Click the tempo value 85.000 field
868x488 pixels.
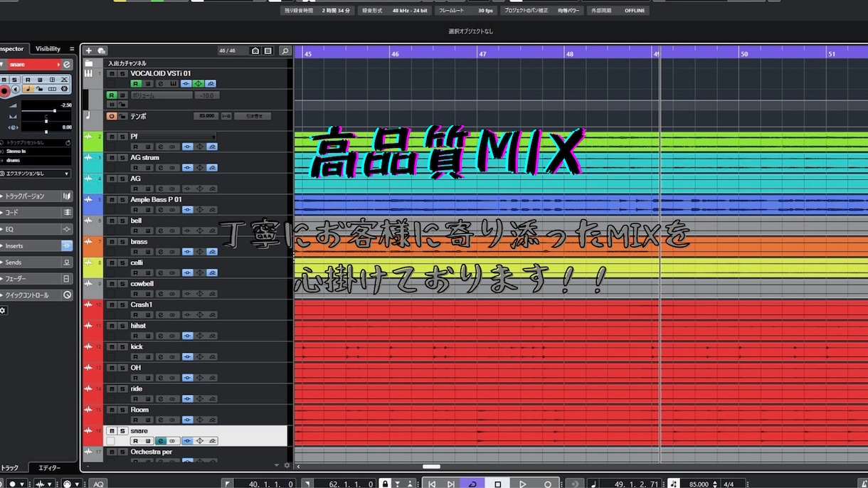[x=208, y=116]
